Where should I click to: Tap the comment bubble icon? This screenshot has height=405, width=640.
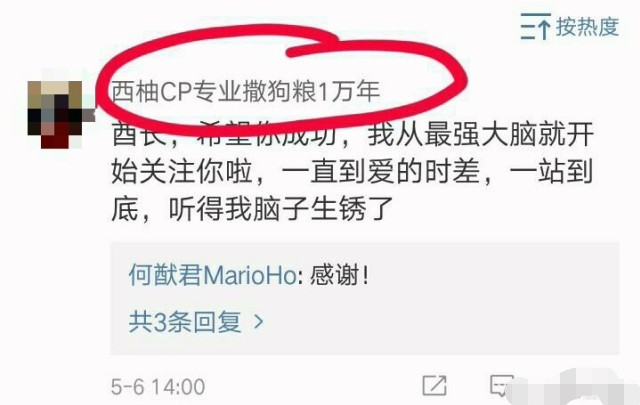point(502,385)
